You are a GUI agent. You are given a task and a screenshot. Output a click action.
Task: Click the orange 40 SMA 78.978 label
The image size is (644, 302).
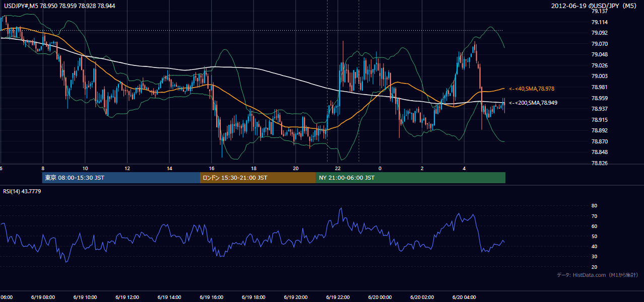(x=531, y=89)
